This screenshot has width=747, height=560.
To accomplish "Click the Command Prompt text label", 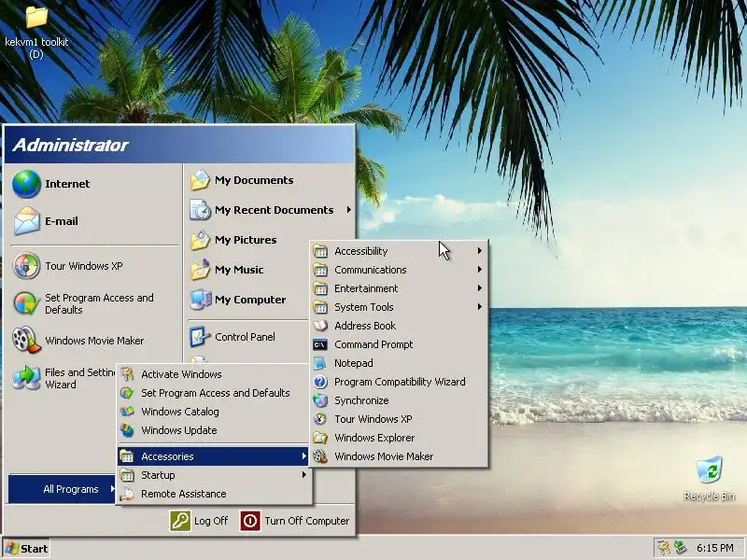I will pyautogui.click(x=373, y=344).
